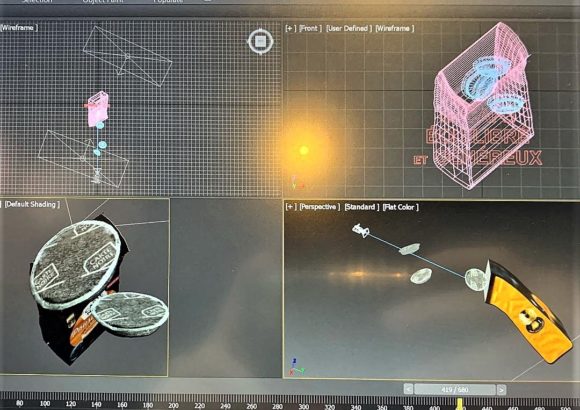Click the time slider showing 419 / 680
The width and height of the screenshot is (580, 410).
(x=455, y=390)
